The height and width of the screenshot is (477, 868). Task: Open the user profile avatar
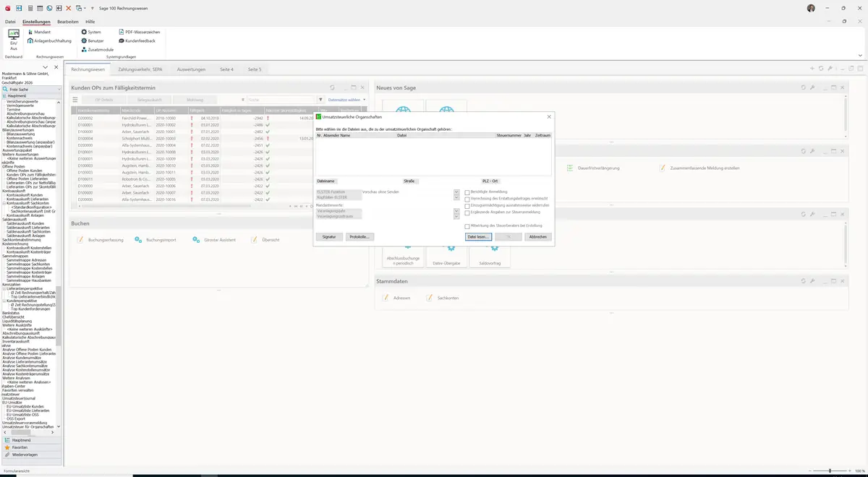(x=811, y=8)
